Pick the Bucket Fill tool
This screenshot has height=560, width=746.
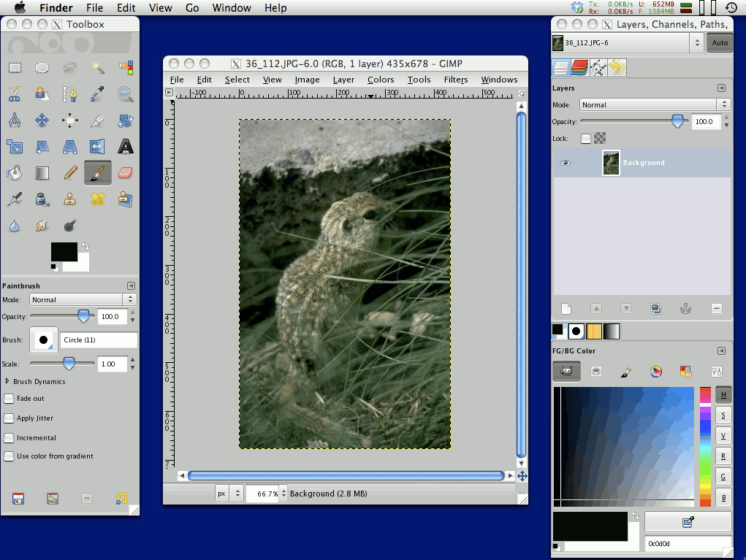(14, 173)
